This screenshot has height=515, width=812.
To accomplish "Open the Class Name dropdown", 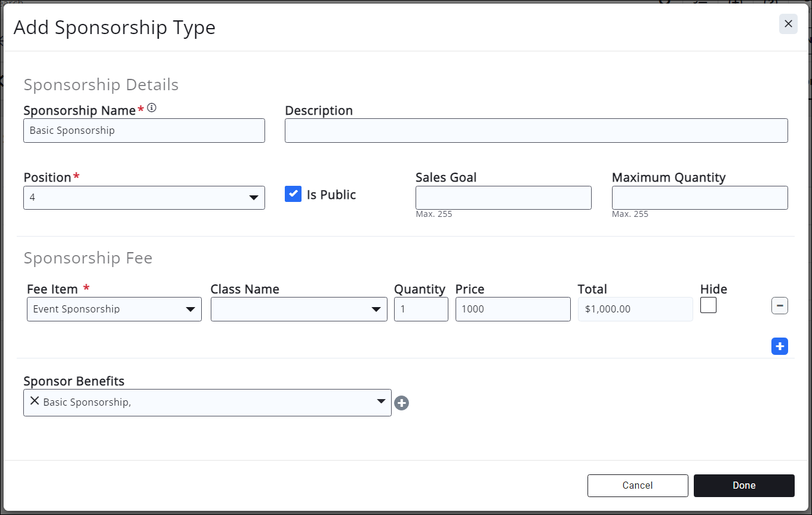I will [x=299, y=309].
